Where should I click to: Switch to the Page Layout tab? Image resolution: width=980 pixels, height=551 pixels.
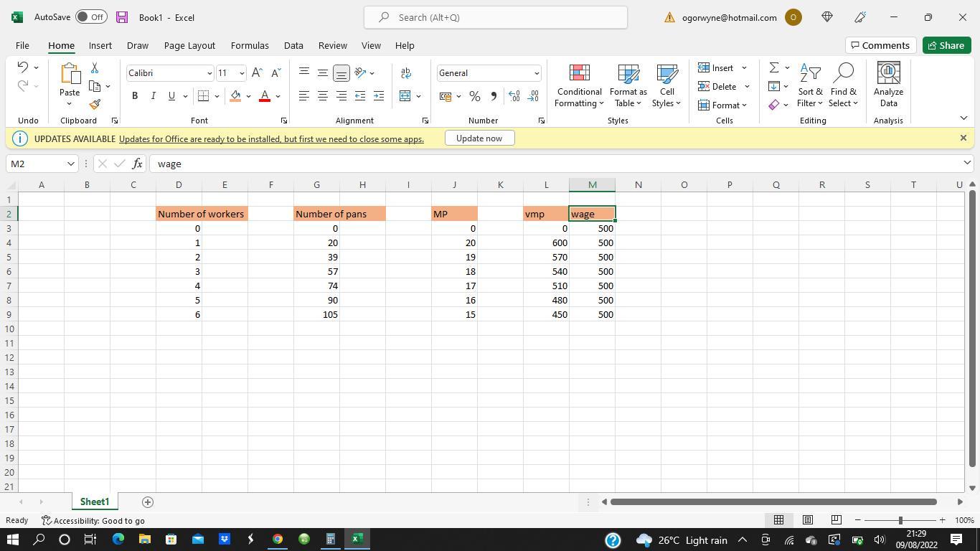tap(189, 45)
